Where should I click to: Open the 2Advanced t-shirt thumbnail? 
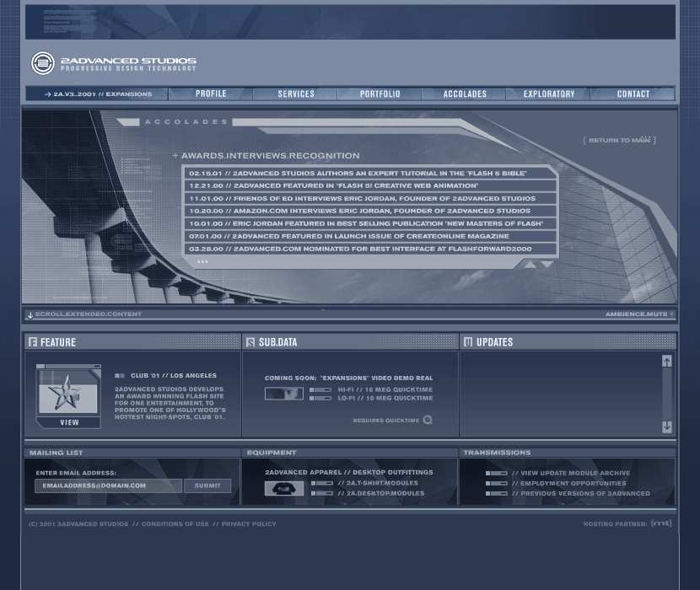(284, 488)
